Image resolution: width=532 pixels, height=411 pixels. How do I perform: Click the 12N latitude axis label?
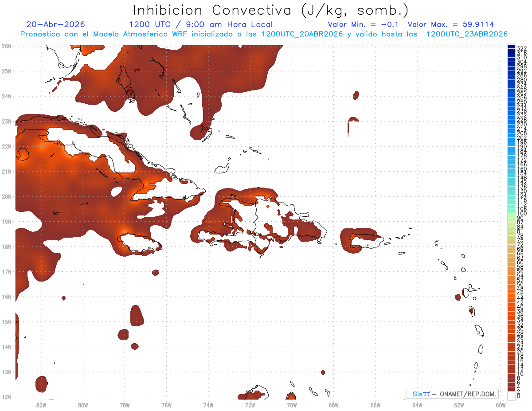click(7, 397)
